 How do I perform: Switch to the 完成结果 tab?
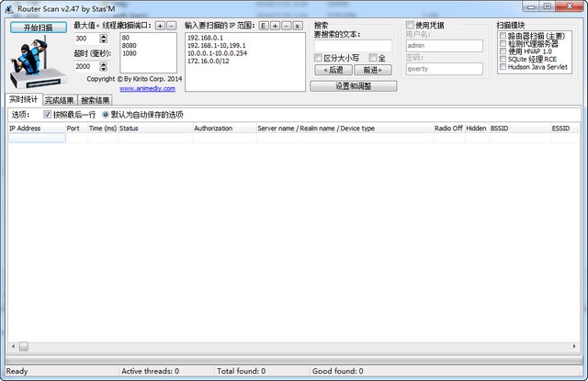60,100
